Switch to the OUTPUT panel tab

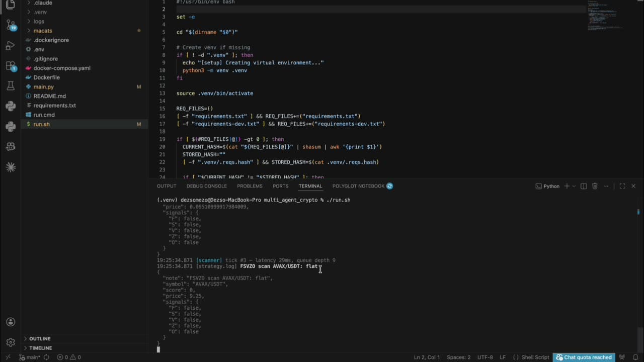click(x=167, y=186)
